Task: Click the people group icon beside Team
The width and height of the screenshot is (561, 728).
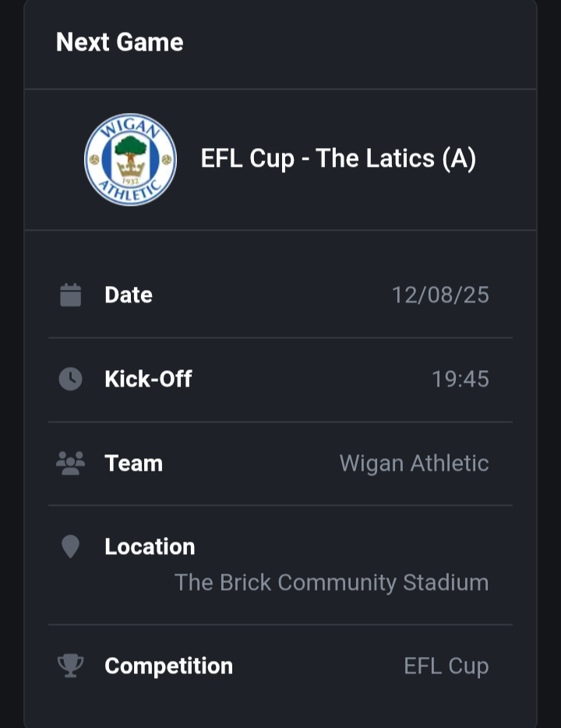Action: pos(71,463)
